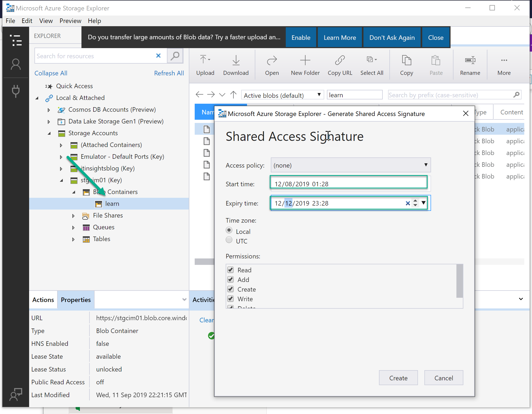Click the Upload toolbar icon
The image size is (532, 414).
205,60
